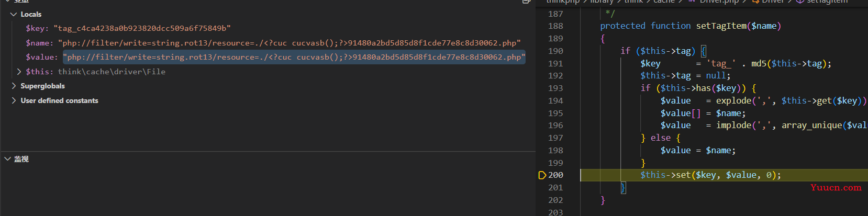Click the collapse-all icon above the variables list
The height and width of the screenshot is (216, 868).
[527, 2]
